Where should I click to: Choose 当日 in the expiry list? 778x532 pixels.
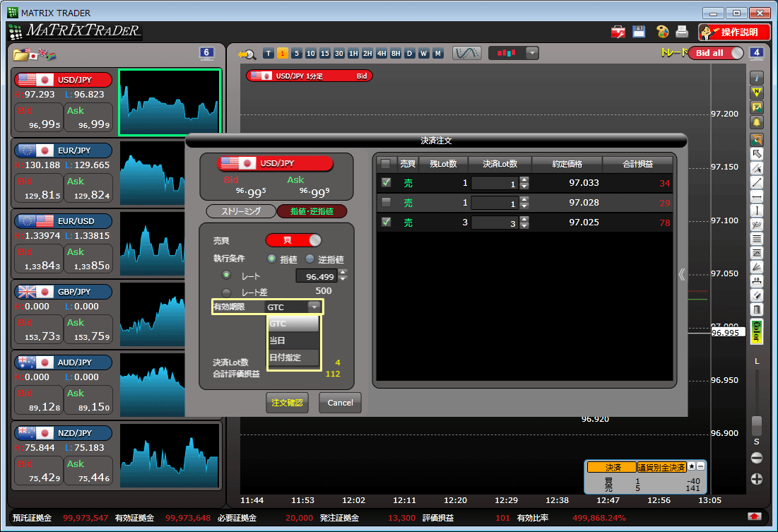click(x=293, y=341)
